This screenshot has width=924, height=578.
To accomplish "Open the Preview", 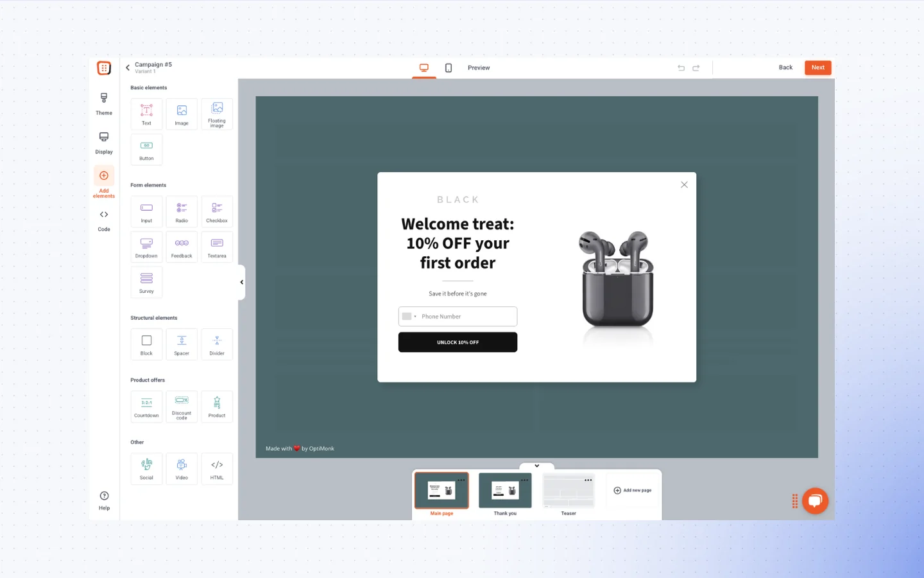I will pos(479,68).
